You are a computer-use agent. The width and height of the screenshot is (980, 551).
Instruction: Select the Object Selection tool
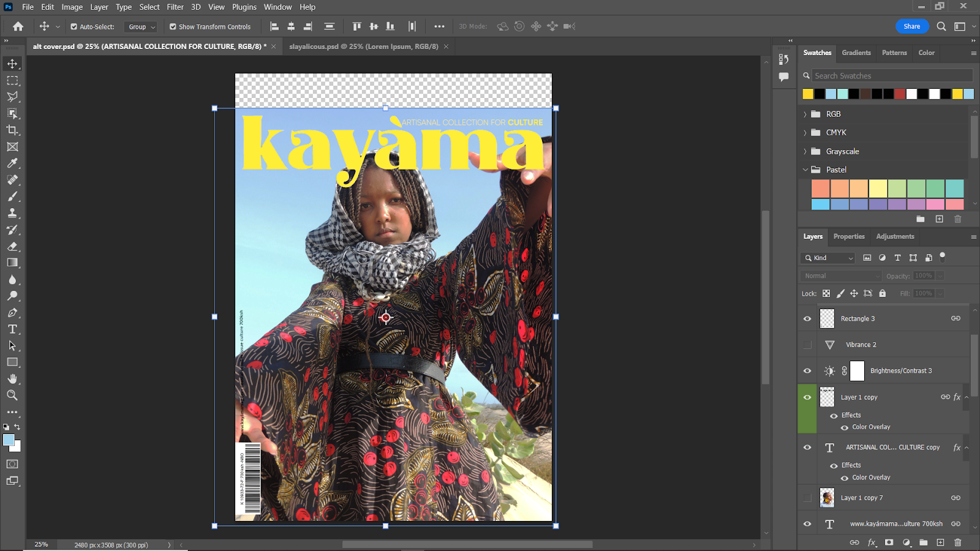click(x=12, y=113)
